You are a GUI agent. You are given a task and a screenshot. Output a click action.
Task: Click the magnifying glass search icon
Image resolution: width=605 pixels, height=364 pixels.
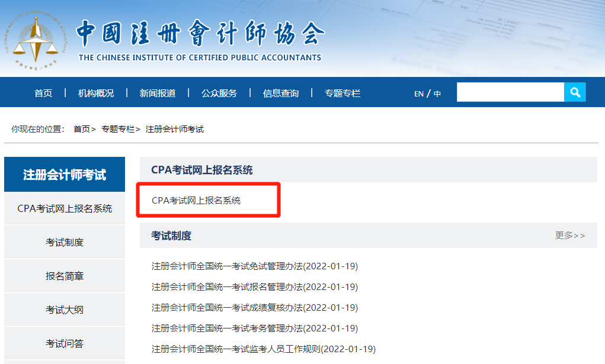pyautogui.click(x=574, y=92)
